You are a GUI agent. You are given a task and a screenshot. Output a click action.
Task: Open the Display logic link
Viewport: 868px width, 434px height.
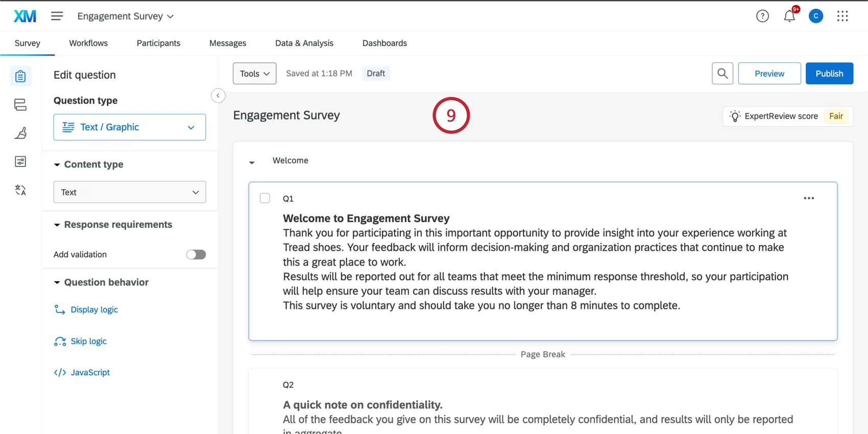94,309
